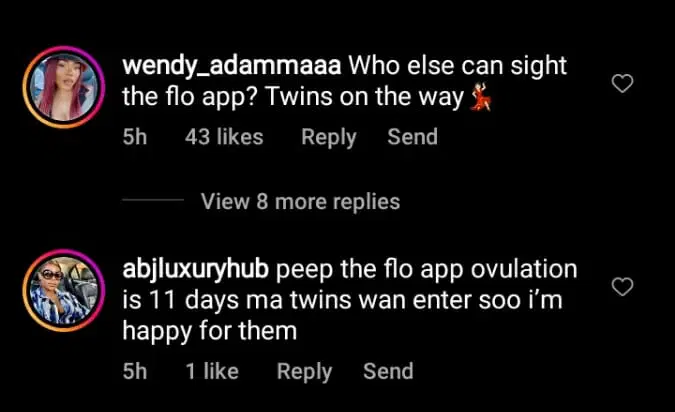Click the 5h timestamp under wendy_adammaaa's comment
The image size is (675, 412).
[x=135, y=137]
